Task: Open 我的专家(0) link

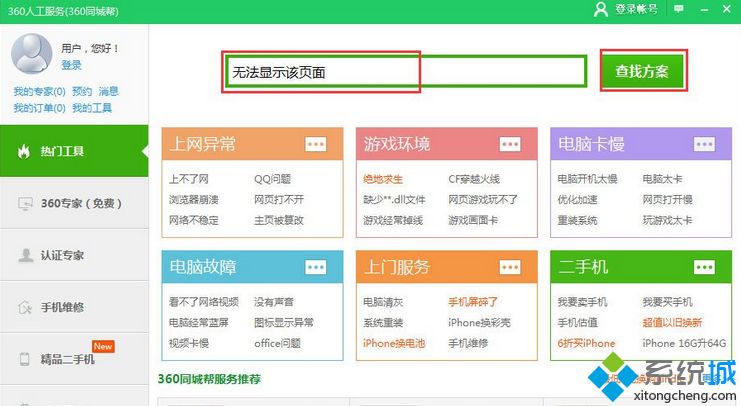Action: [x=39, y=91]
